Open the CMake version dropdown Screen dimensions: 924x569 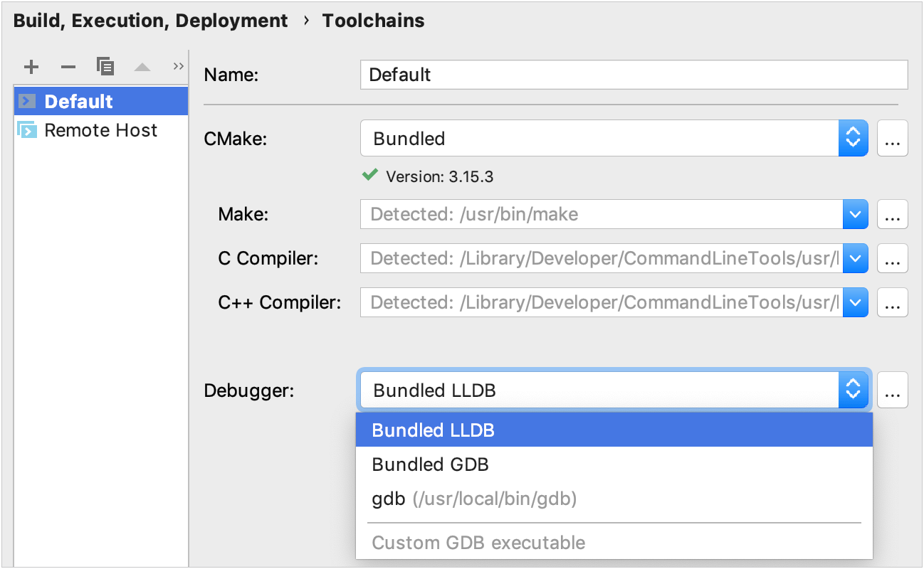853,138
